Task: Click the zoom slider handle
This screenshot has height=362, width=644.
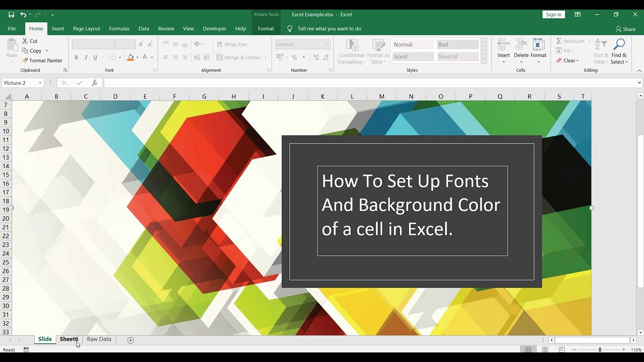Action: 599,349
